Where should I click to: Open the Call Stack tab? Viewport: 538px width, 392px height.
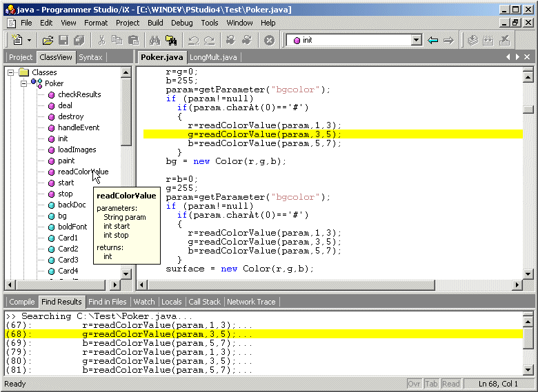tap(204, 302)
